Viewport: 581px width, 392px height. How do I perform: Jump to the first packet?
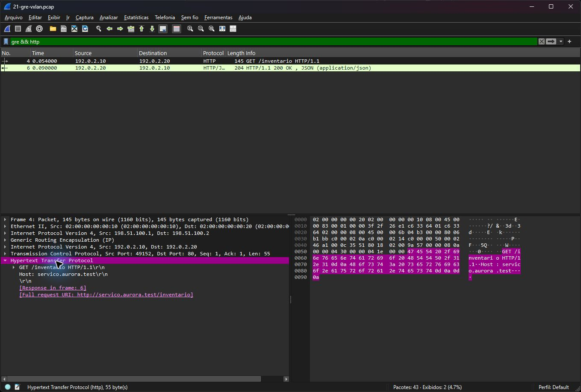click(x=142, y=29)
